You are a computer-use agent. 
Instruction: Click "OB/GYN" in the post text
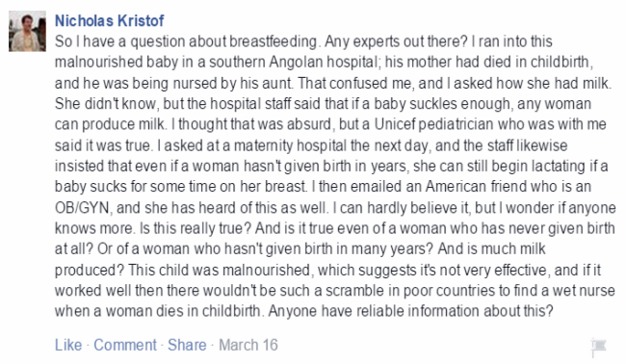(x=82, y=208)
